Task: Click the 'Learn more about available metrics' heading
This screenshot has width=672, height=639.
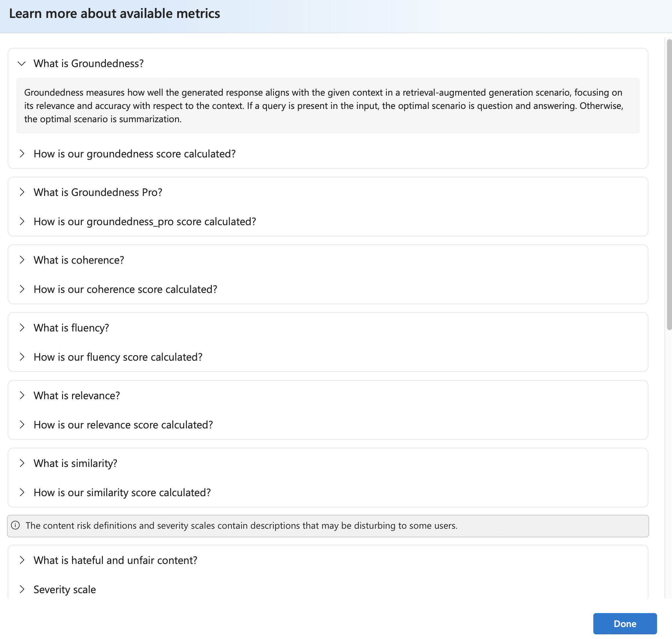Action: pyautogui.click(x=115, y=14)
